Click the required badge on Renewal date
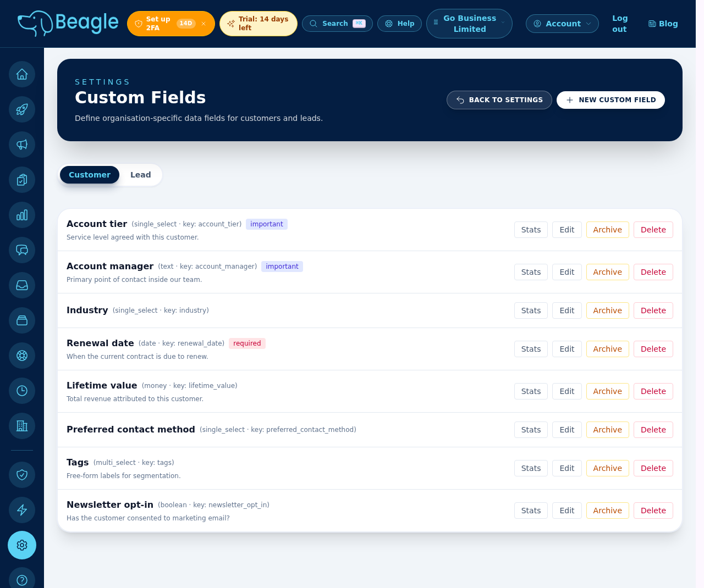This screenshot has height=588, width=704. click(247, 343)
